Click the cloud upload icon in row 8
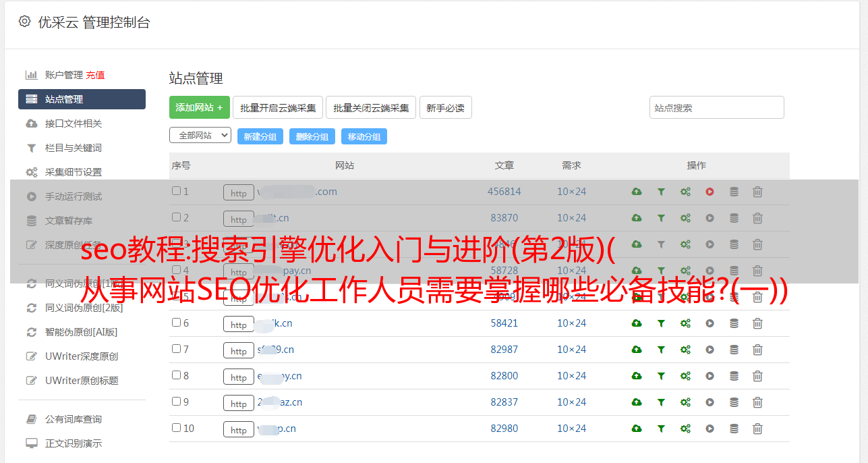 (637, 376)
